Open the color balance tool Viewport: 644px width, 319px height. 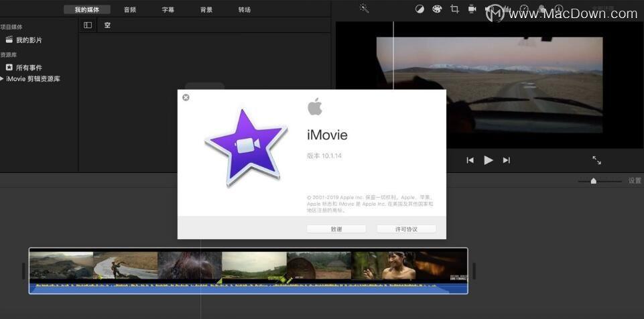pos(420,9)
